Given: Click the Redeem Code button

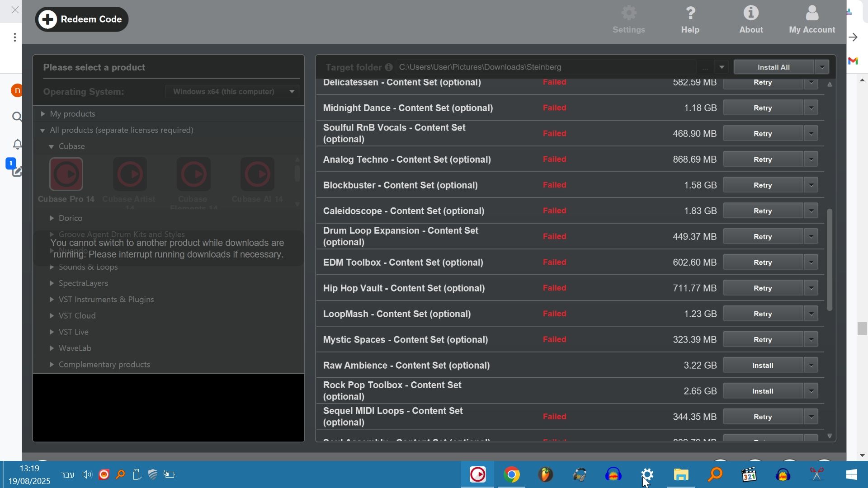Looking at the screenshot, I should point(82,19).
